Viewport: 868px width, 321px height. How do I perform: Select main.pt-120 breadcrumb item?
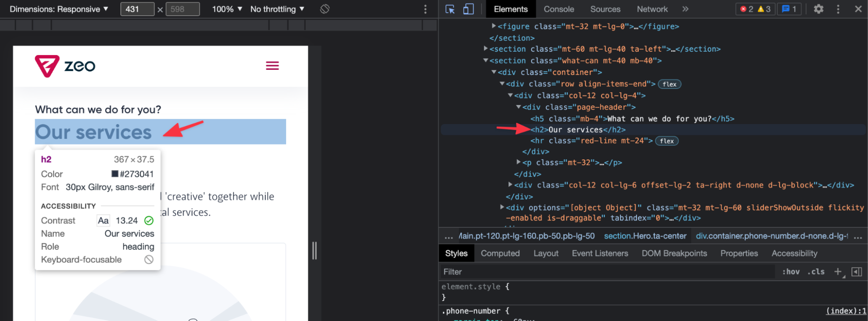527,236
